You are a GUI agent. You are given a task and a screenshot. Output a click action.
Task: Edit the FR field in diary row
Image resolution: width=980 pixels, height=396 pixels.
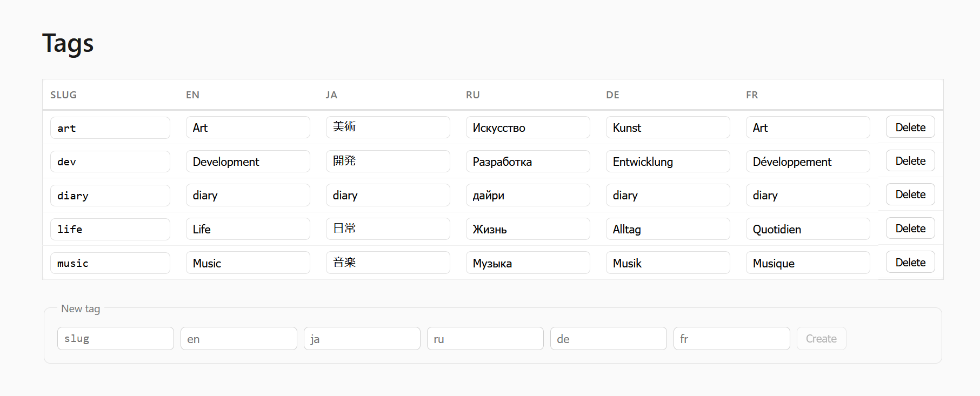(x=808, y=194)
